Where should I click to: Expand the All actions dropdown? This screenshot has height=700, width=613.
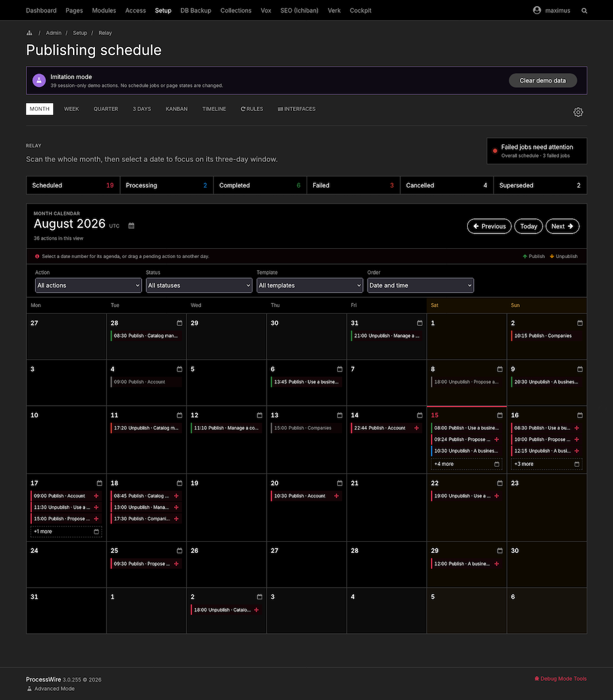(88, 285)
